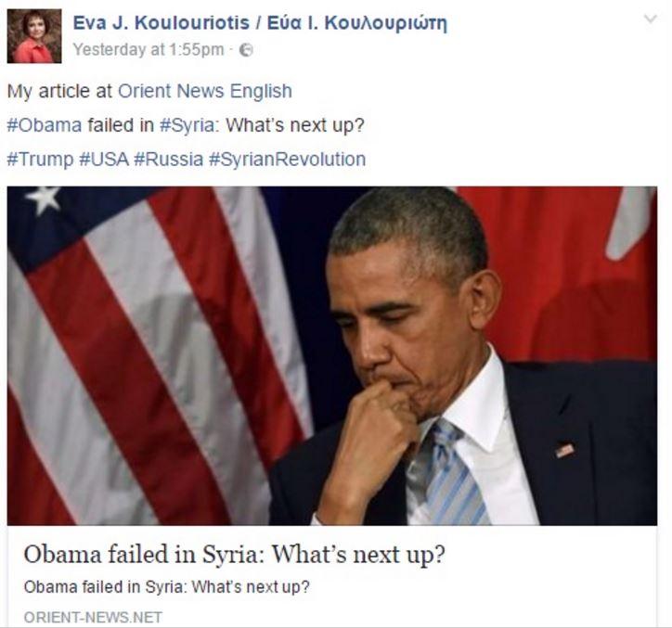
Task: Open Eva J. Koulouriotis profile picture
Action: pyautogui.click(x=34, y=36)
